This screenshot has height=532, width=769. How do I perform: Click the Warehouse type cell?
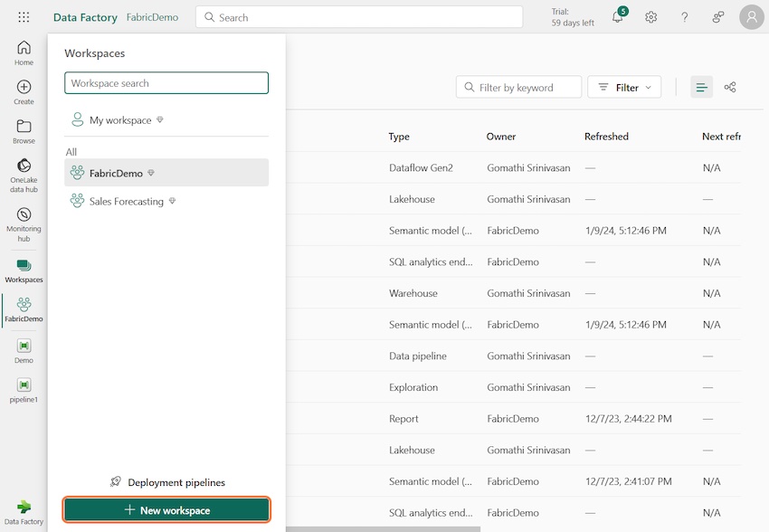point(413,293)
